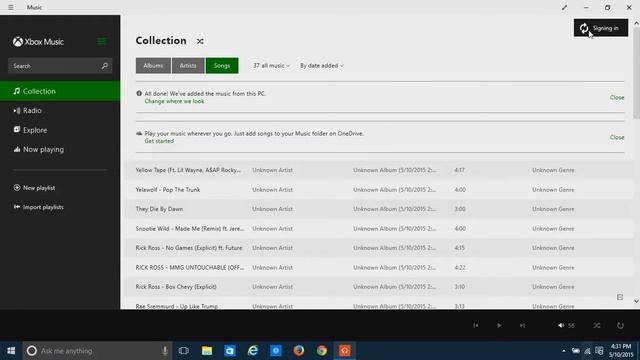640x360 pixels.
Task: Click duration 4:22 in MMG UNTOUCHABLE row
Action: coord(460,267)
